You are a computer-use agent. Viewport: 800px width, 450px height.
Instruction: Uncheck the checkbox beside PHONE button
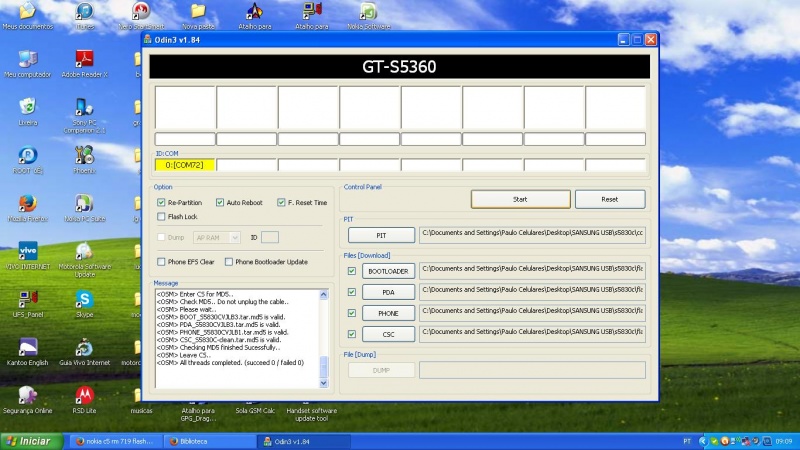(352, 313)
